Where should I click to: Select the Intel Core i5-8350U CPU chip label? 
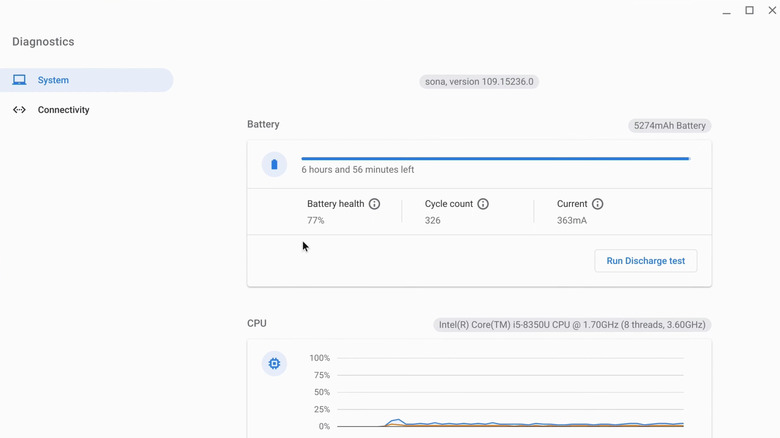[x=572, y=325]
